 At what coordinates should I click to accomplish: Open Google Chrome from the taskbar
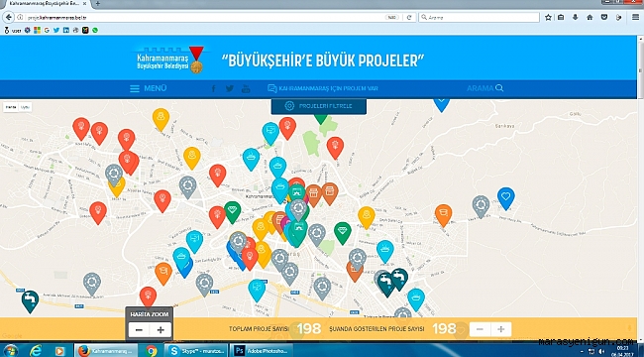pyautogui.click(x=152, y=351)
